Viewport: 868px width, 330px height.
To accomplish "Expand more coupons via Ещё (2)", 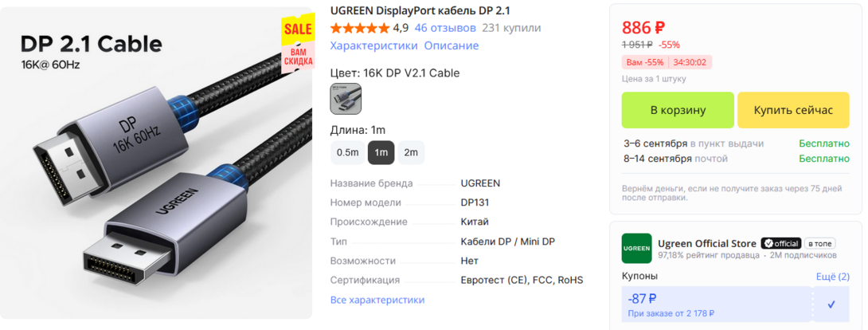I will point(833,277).
